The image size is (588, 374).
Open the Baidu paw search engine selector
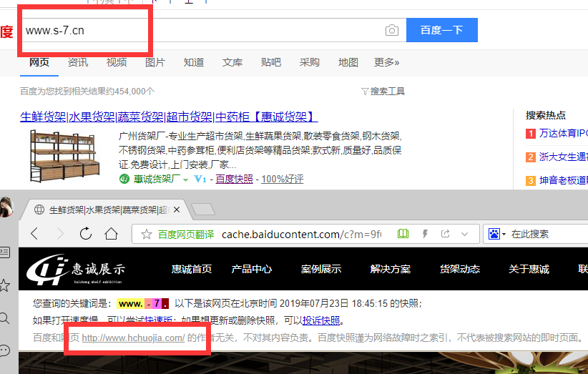pyautogui.click(x=497, y=235)
